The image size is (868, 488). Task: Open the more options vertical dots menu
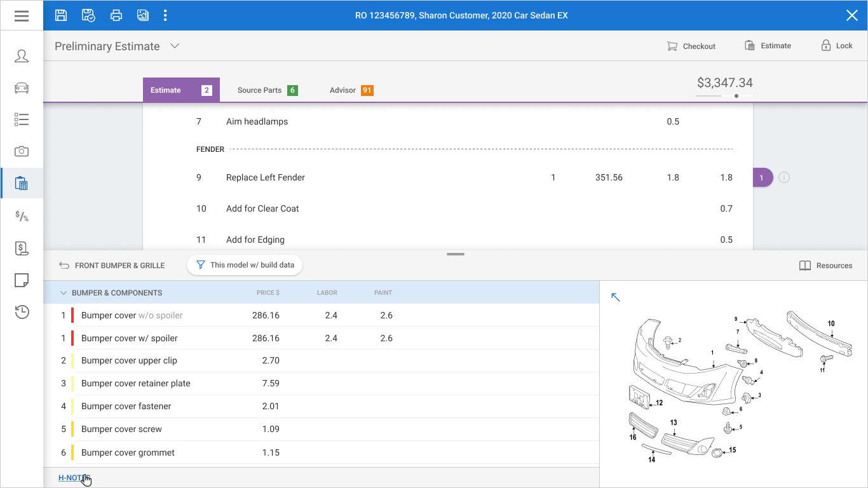point(165,15)
